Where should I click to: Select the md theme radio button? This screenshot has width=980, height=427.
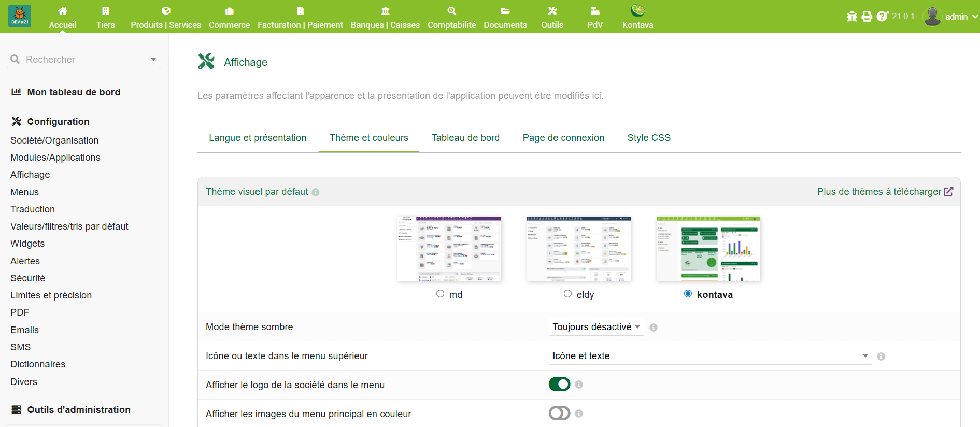(441, 294)
